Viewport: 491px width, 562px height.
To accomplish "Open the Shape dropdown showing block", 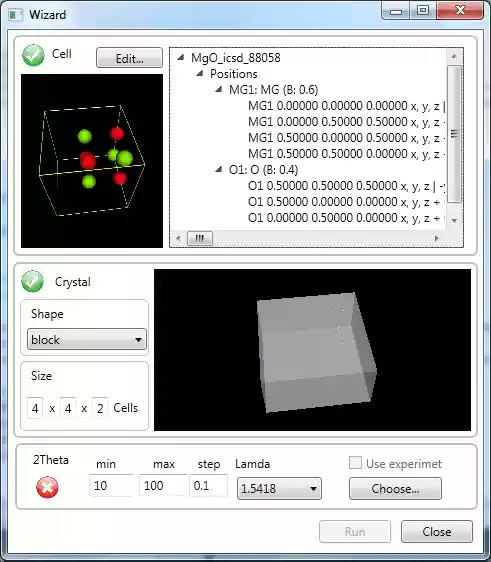I will coord(87,339).
